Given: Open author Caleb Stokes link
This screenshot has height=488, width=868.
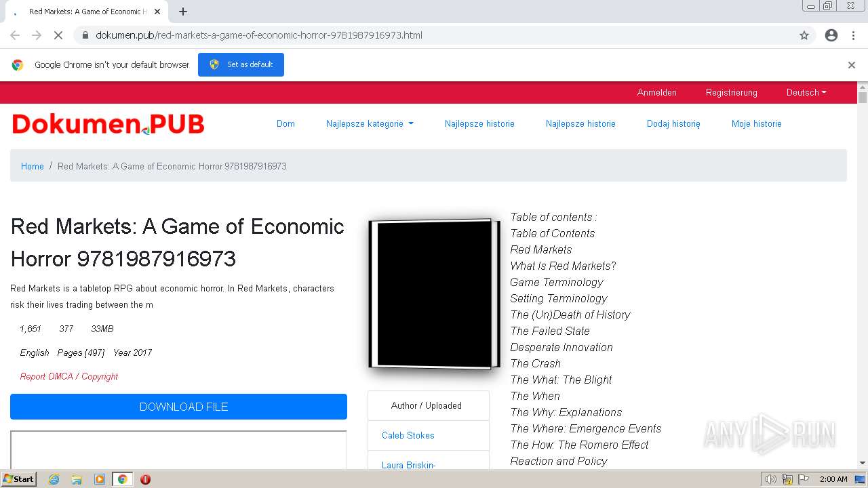Looking at the screenshot, I should [408, 435].
